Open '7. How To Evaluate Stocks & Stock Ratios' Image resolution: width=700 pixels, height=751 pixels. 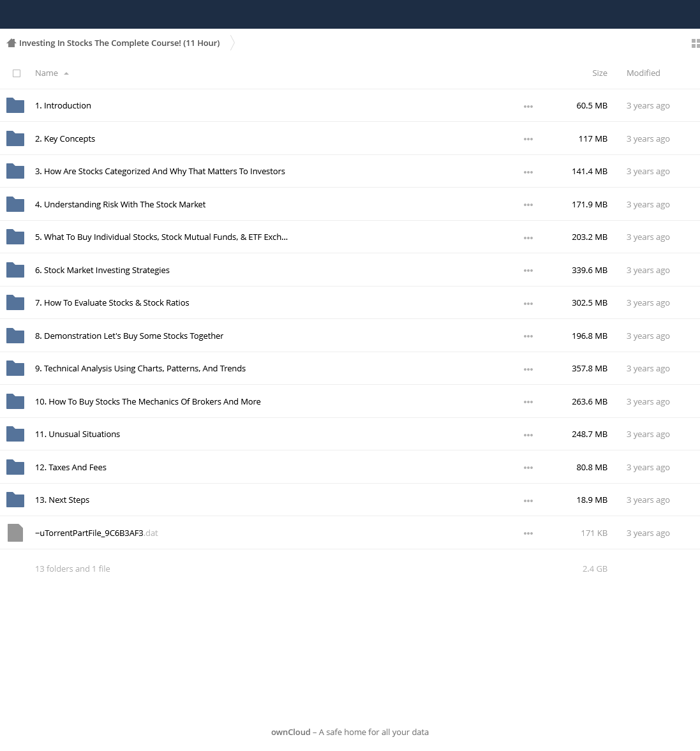tap(112, 302)
